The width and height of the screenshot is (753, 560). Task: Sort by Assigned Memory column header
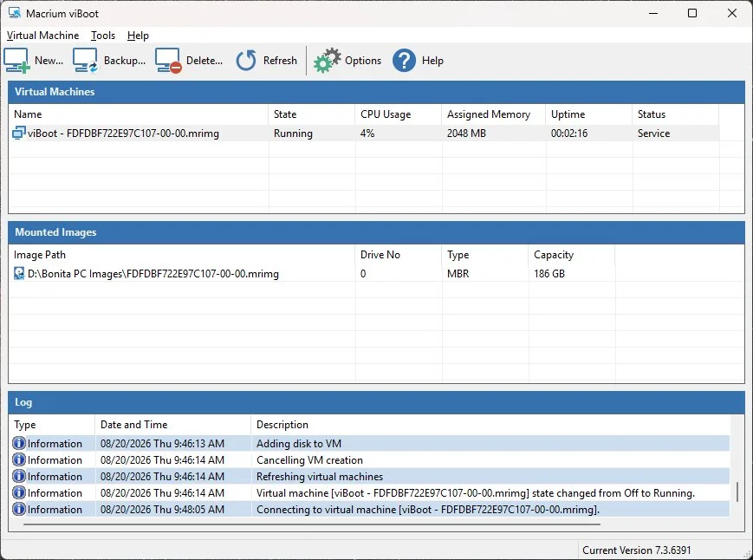click(x=493, y=114)
